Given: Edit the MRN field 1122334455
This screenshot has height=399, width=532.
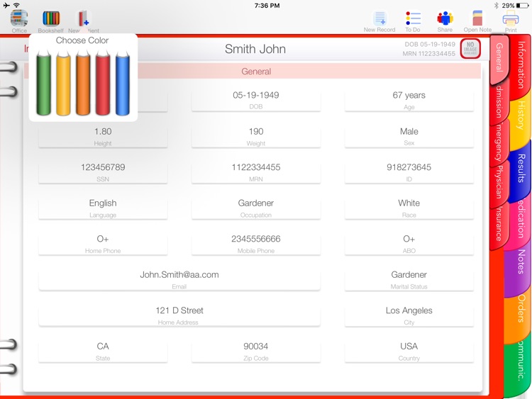Looking at the screenshot, I should (256, 172).
